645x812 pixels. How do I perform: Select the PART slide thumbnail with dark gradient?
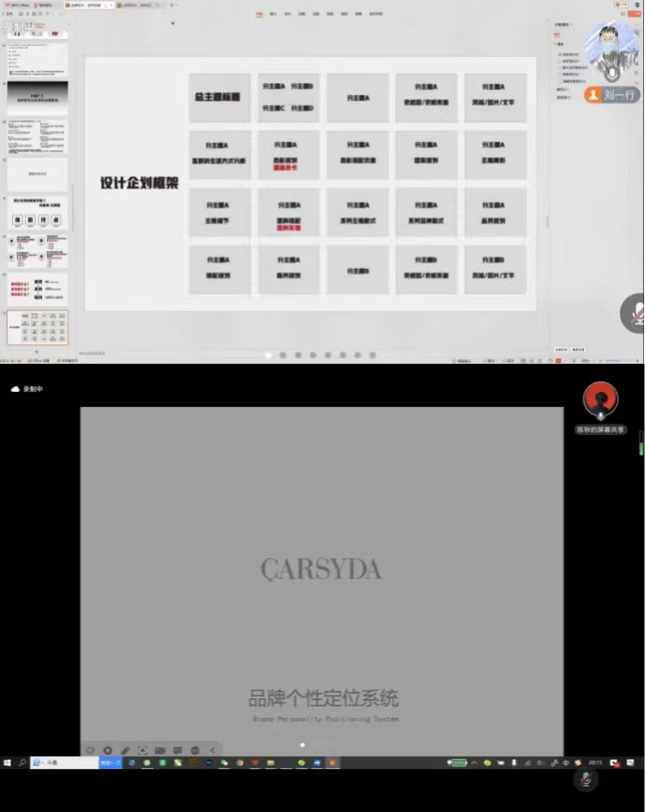tap(37, 97)
